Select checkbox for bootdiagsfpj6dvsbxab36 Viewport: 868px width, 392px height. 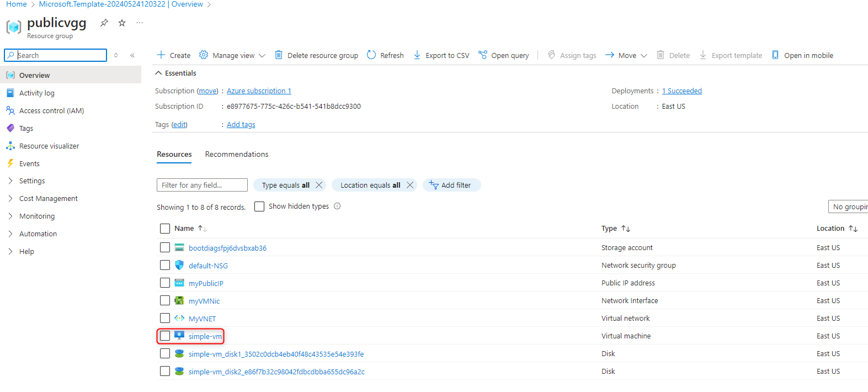165,247
